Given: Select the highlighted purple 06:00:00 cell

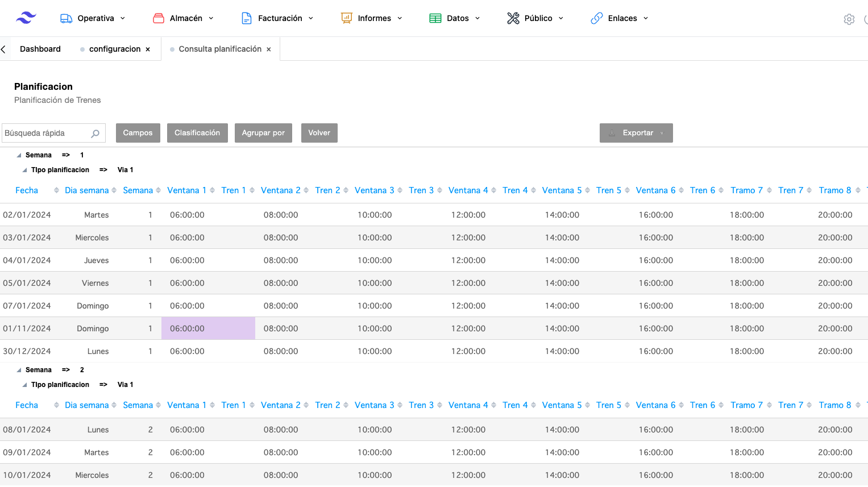Looking at the screenshot, I should pyautogui.click(x=208, y=328).
